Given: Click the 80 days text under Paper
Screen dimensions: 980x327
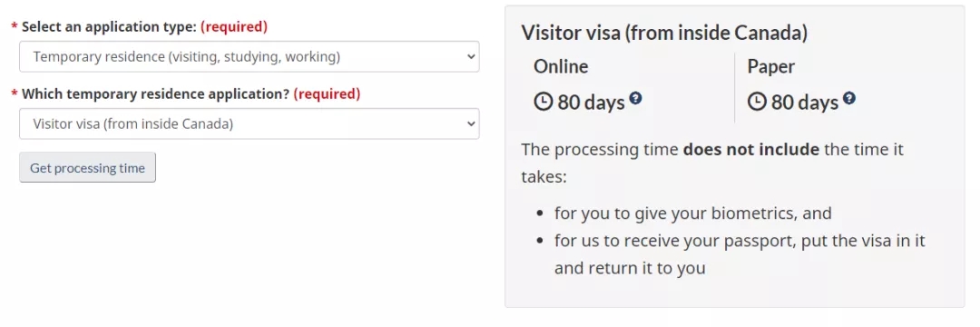Looking at the screenshot, I should click(804, 102).
